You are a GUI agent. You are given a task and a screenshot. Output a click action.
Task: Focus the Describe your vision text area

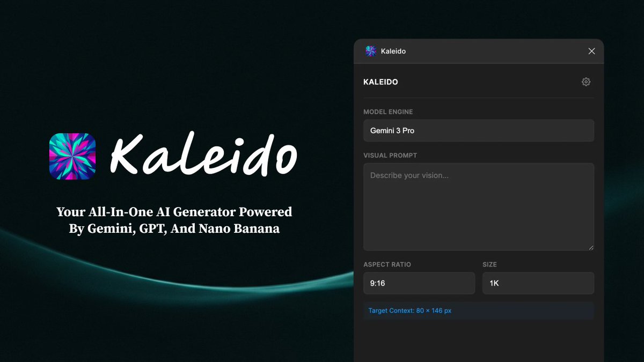[x=479, y=207]
